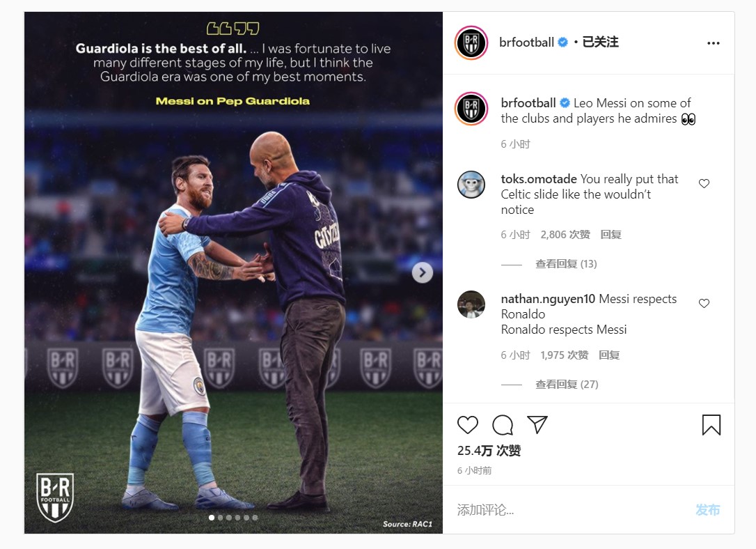Like toks.omotade's comment
Screen dimensions: 756x549
tap(704, 183)
